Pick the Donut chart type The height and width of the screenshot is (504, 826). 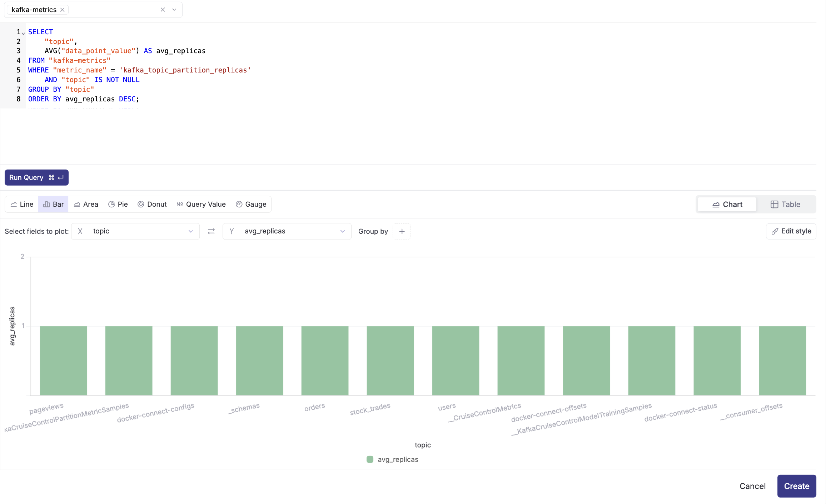[x=152, y=204]
